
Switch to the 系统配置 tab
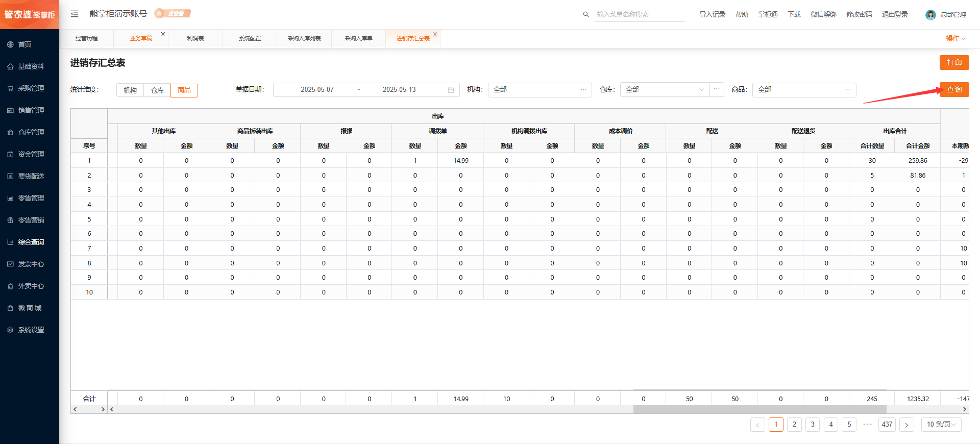point(250,38)
